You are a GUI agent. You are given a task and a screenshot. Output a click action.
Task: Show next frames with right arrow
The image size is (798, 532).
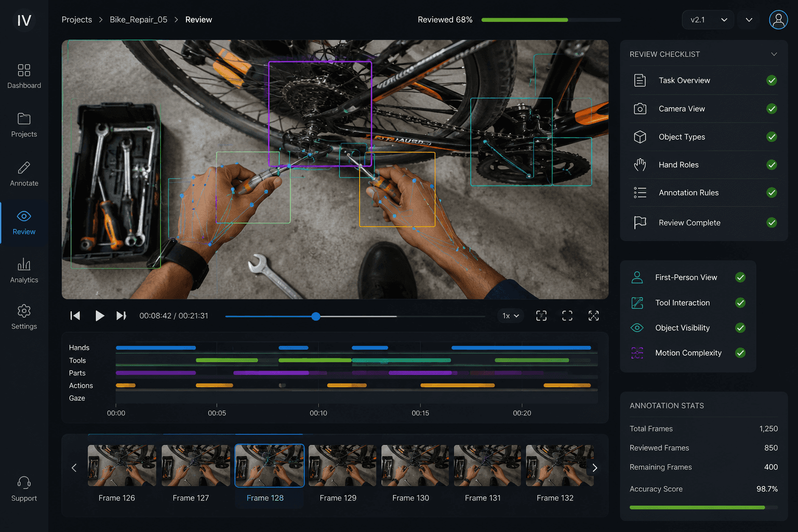tap(595, 468)
